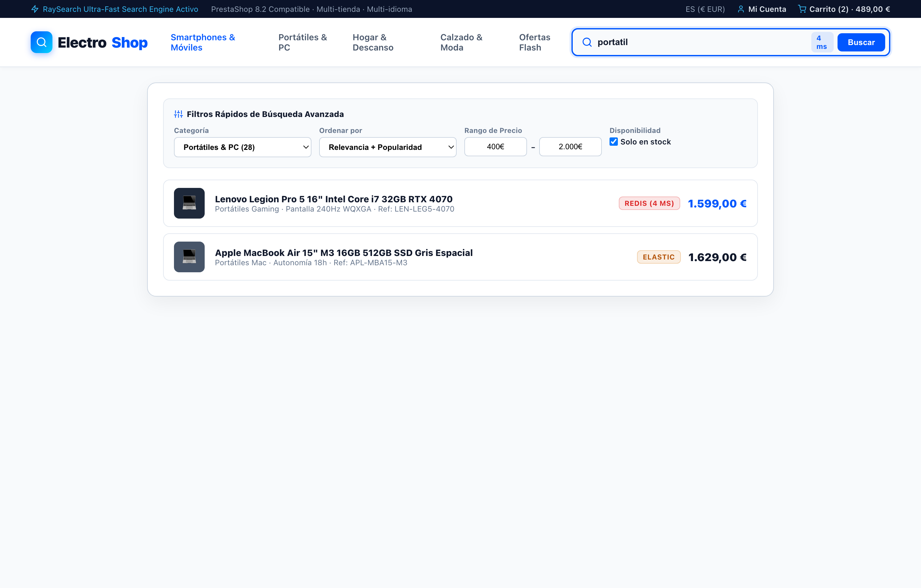
Task: Open Ofertas Flash menu
Action: (534, 43)
